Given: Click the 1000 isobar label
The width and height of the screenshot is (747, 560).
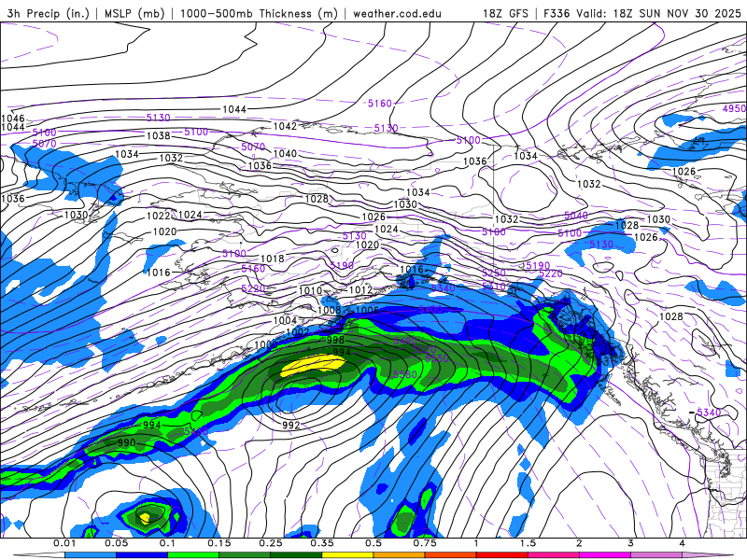Looking at the screenshot, I should (266, 344).
